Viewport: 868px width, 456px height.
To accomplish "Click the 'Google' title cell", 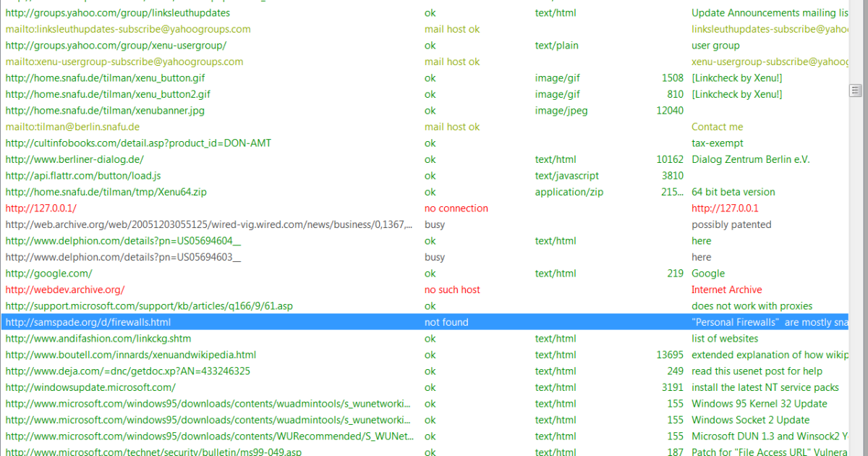I will (x=708, y=274).
